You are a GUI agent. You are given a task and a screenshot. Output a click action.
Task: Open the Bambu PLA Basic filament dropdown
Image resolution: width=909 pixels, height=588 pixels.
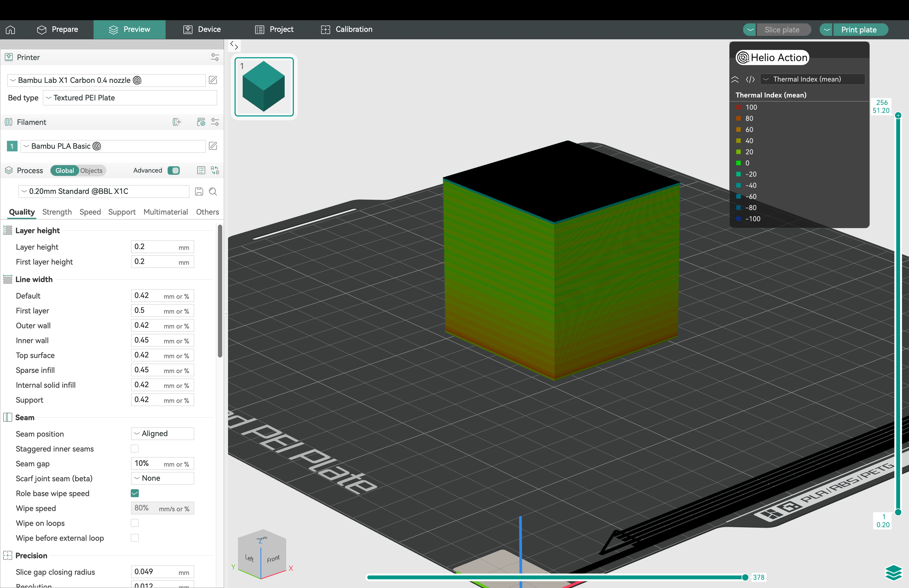[x=113, y=146]
